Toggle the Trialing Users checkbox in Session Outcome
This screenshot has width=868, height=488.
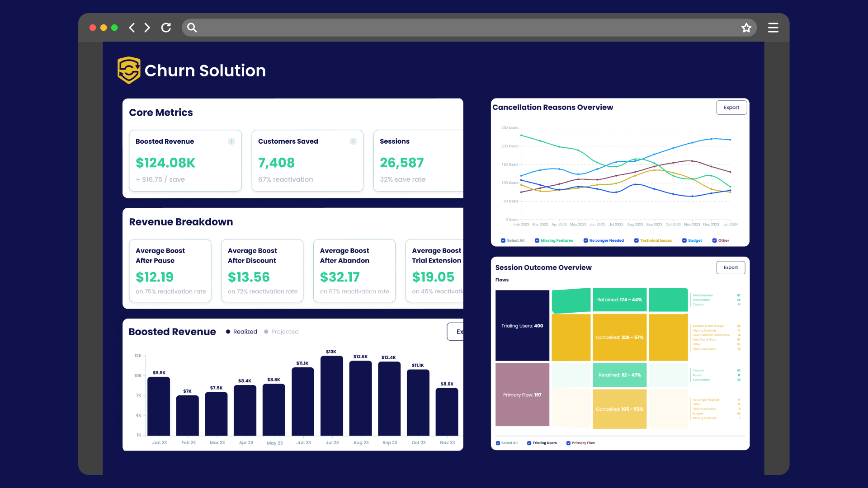tap(529, 443)
